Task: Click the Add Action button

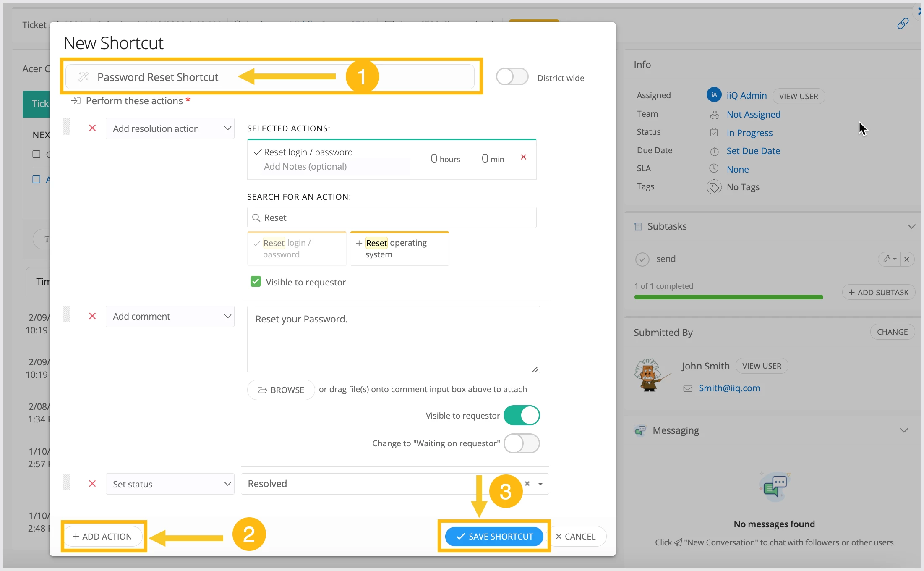Action: pyautogui.click(x=102, y=537)
